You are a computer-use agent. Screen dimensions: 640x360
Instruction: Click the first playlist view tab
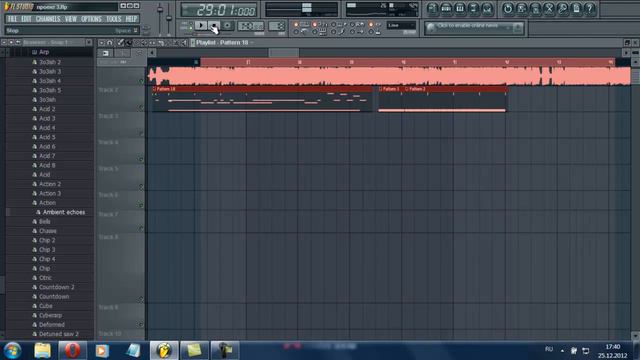pyautogui.click(x=105, y=53)
